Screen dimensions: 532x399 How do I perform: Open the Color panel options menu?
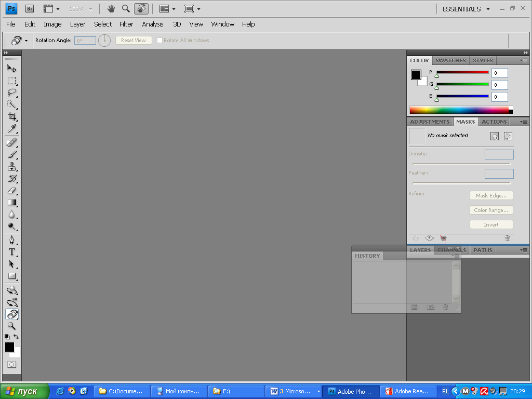pyautogui.click(x=524, y=60)
